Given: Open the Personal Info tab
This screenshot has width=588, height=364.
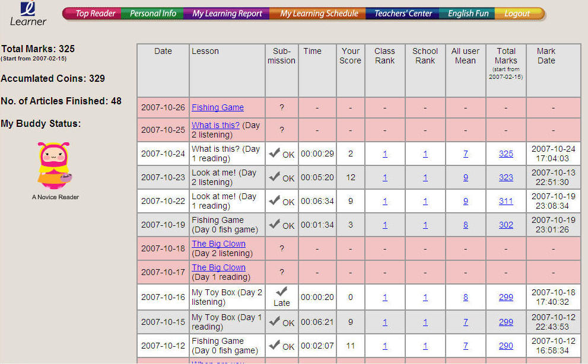Looking at the screenshot, I should pyautogui.click(x=153, y=14).
